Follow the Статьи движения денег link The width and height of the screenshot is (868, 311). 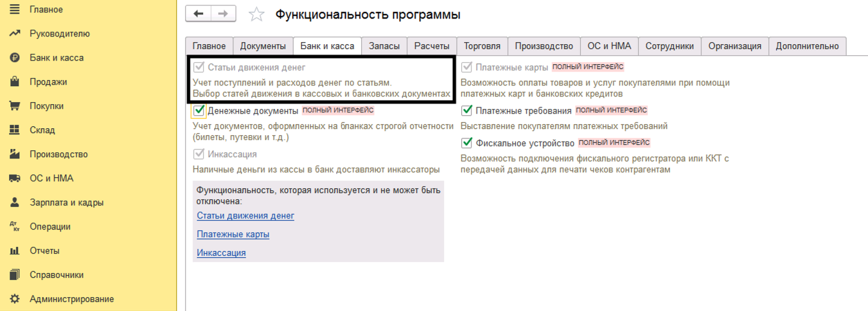click(246, 216)
